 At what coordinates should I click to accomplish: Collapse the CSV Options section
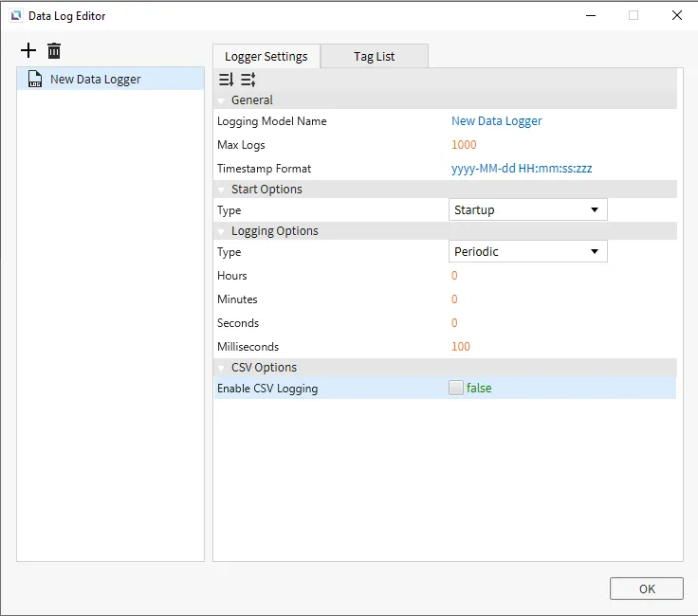click(221, 368)
